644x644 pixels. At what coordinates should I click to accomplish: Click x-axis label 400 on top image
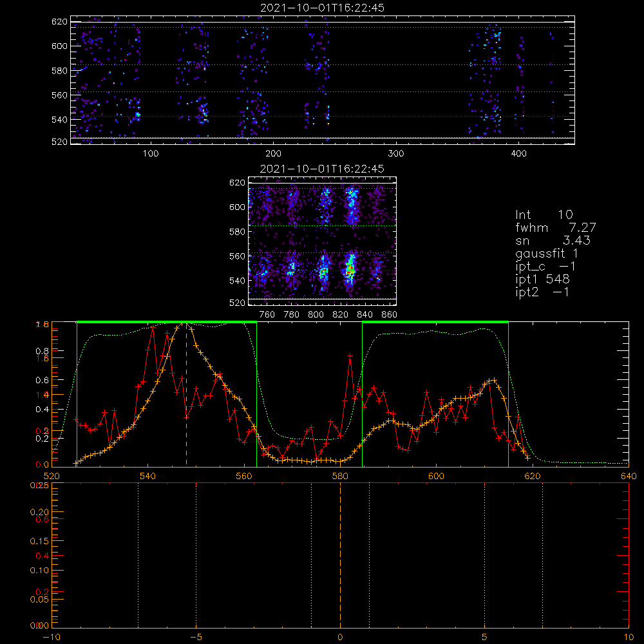[518, 154]
